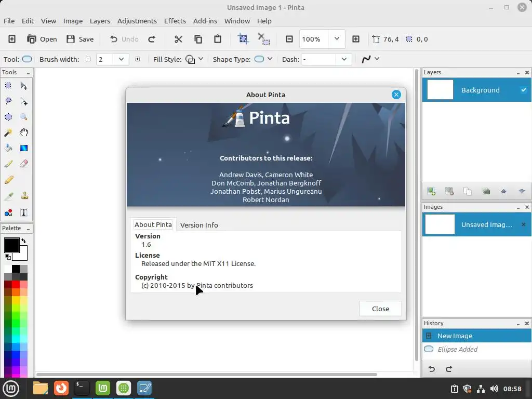Reset colors to black and white
532x399 pixels.
click(x=8, y=257)
